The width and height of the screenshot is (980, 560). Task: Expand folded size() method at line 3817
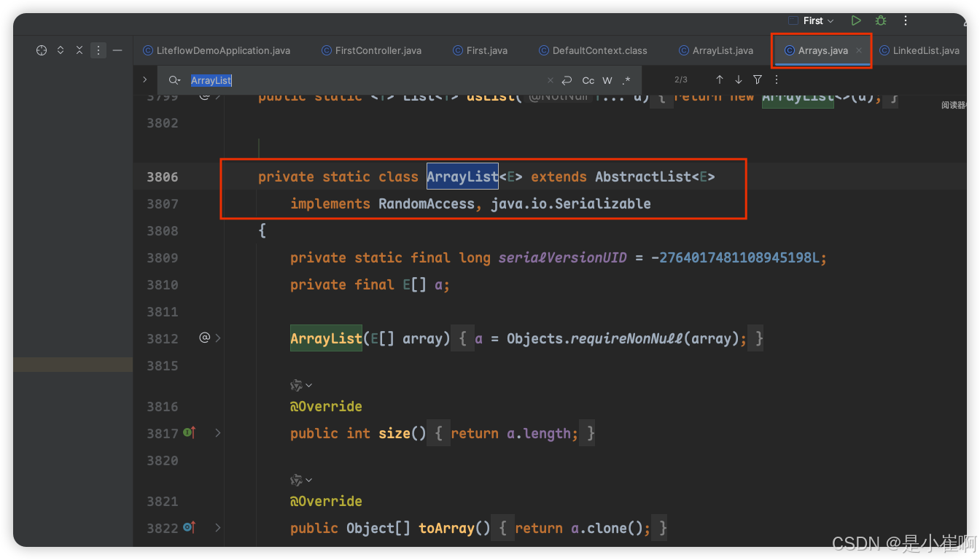pos(218,433)
